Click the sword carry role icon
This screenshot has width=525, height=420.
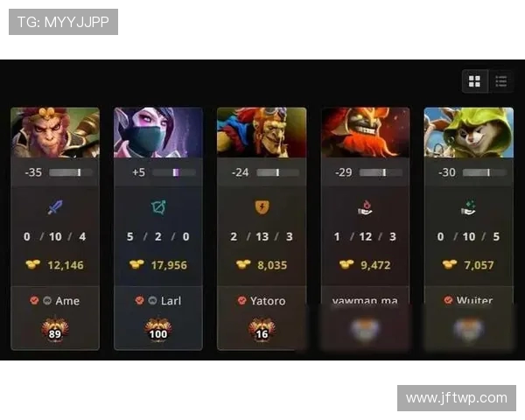pyautogui.click(x=55, y=207)
